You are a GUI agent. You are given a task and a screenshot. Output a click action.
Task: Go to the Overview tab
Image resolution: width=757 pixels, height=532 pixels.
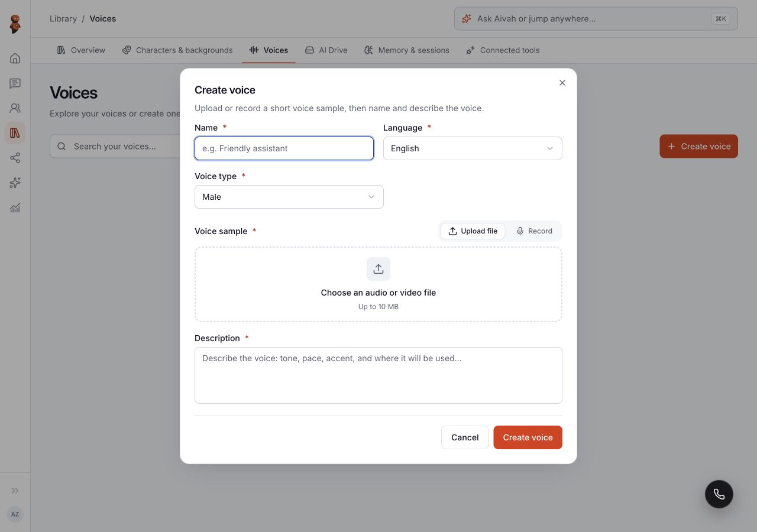[x=81, y=50]
